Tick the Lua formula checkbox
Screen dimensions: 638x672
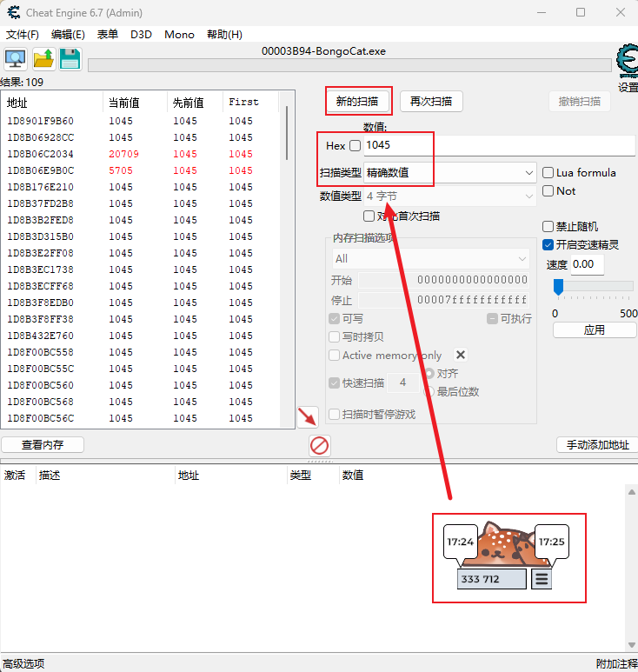click(548, 173)
